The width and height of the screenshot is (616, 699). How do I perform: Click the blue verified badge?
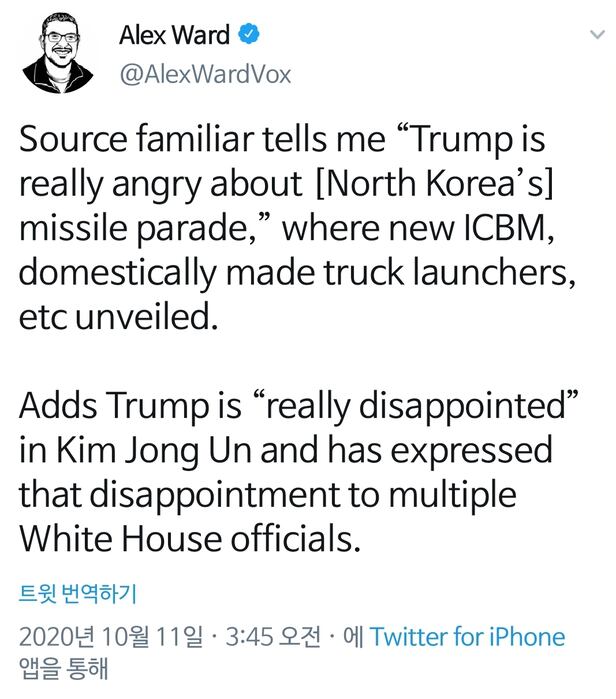point(248,34)
